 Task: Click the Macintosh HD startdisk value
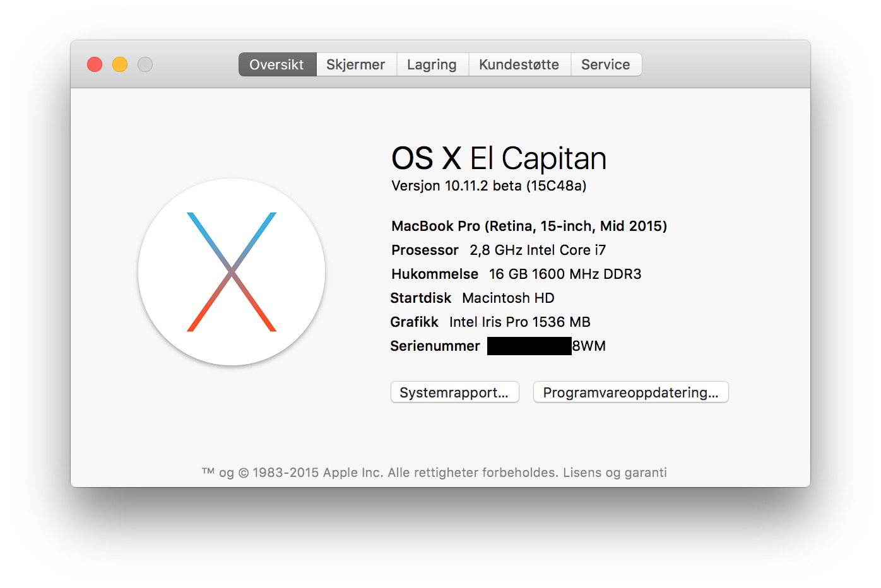click(x=508, y=298)
